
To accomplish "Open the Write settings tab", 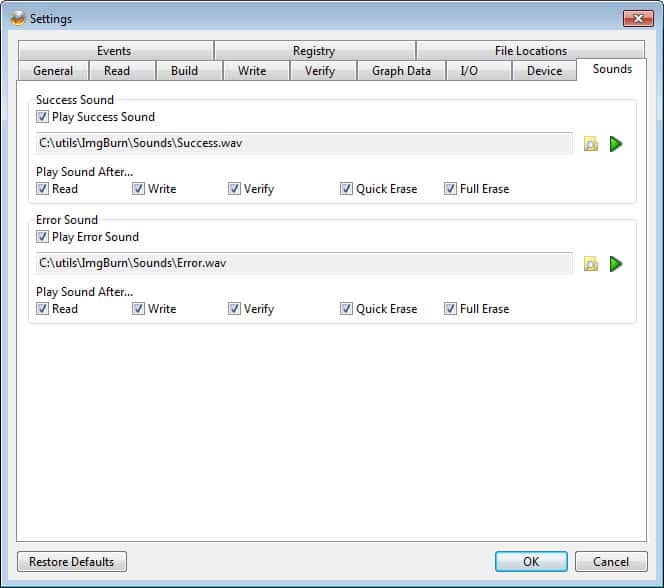I will point(256,71).
